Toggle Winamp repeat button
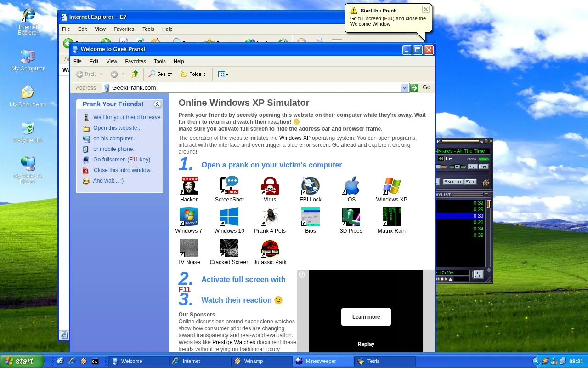The image size is (588, 368). click(470, 182)
